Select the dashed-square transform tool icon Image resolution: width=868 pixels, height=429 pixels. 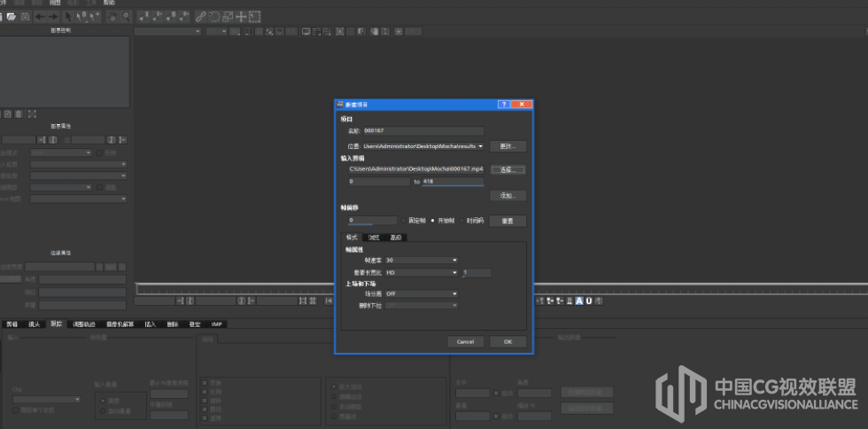255,17
